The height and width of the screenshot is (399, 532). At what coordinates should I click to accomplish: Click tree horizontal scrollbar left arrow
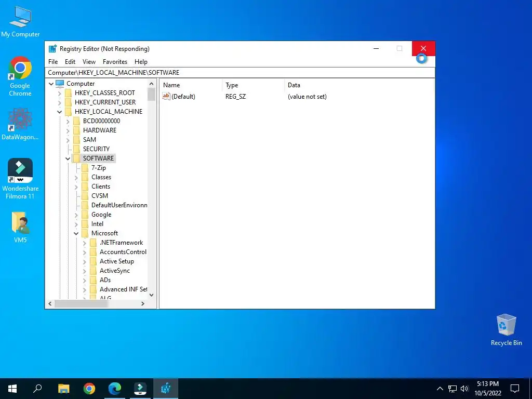coord(50,303)
